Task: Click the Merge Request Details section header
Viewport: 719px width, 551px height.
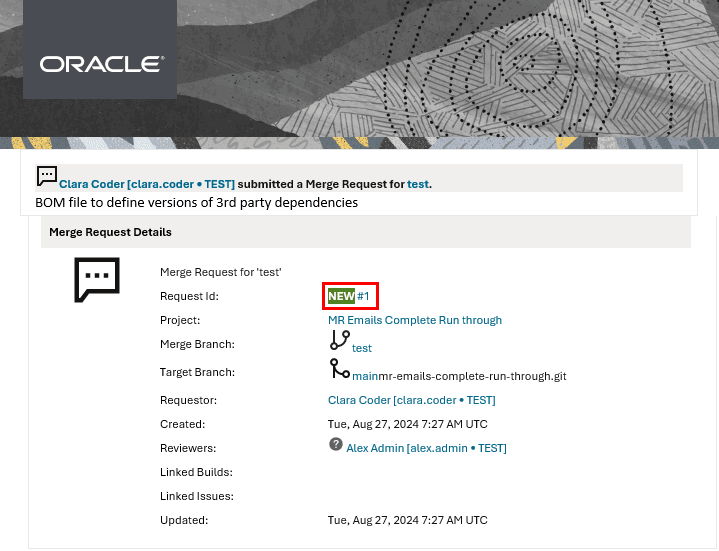Action: click(110, 232)
